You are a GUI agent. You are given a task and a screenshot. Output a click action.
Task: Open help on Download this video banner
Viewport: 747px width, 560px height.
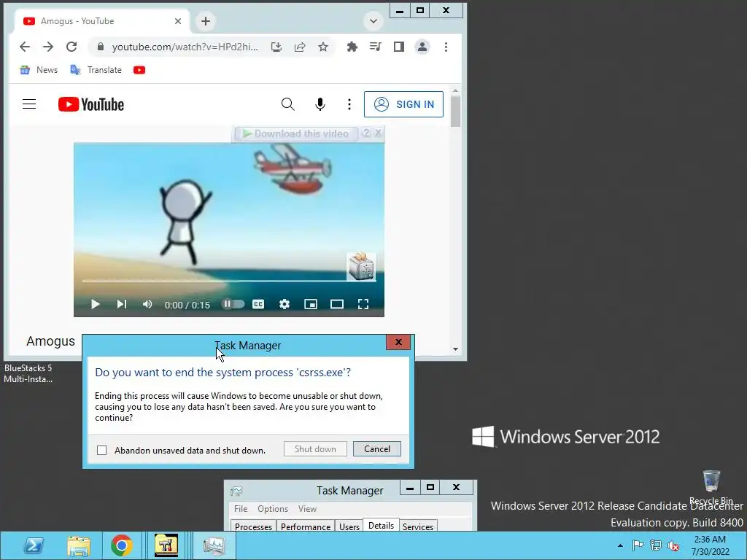pos(366,133)
